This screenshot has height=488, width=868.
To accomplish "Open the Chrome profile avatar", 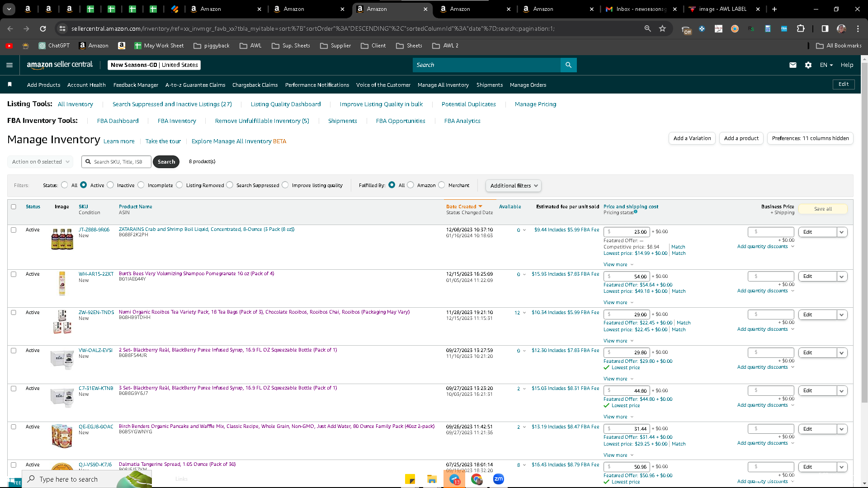I will (x=841, y=28).
